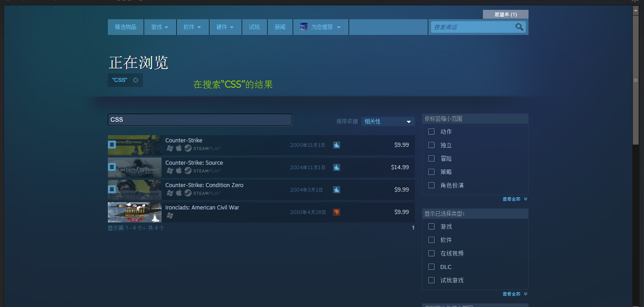Image resolution: width=644 pixels, height=307 pixels.
Task: Click the Apple icon under Condition Zero
Action: point(179,193)
